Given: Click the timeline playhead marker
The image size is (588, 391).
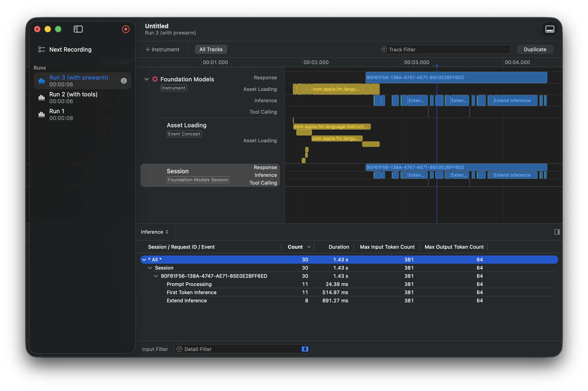Looking at the screenshot, I should point(437,66).
